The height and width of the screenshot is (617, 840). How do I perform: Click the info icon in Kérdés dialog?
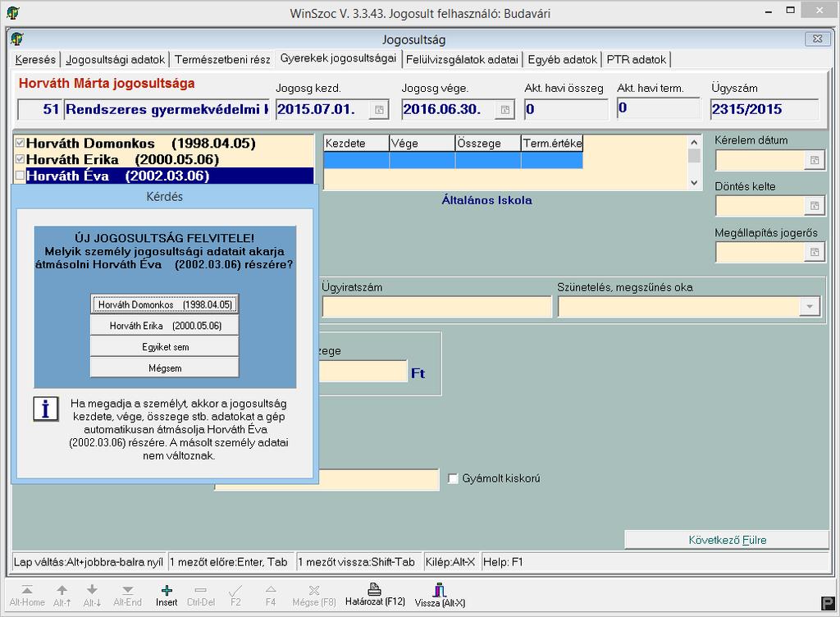tap(46, 409)
